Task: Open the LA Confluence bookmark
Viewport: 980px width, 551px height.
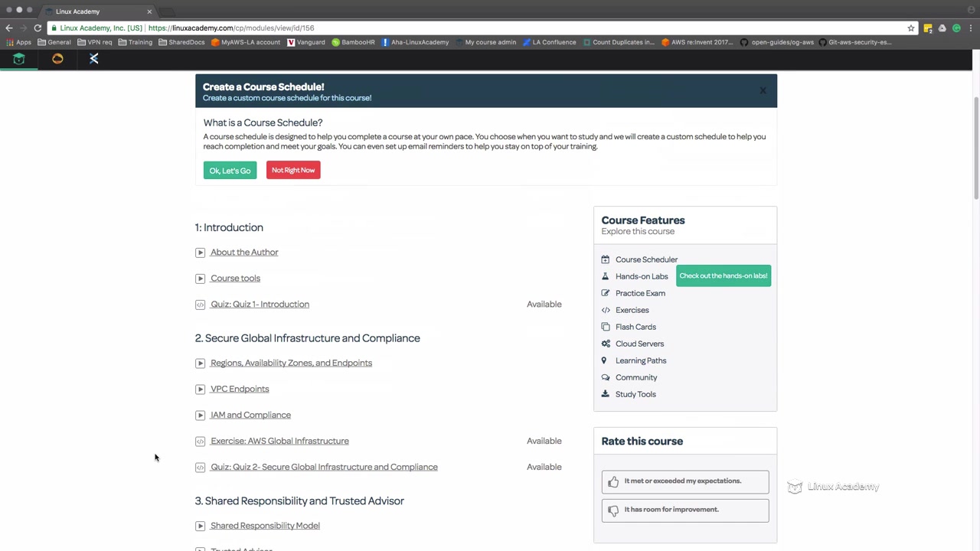Action: tap(550, 42)
